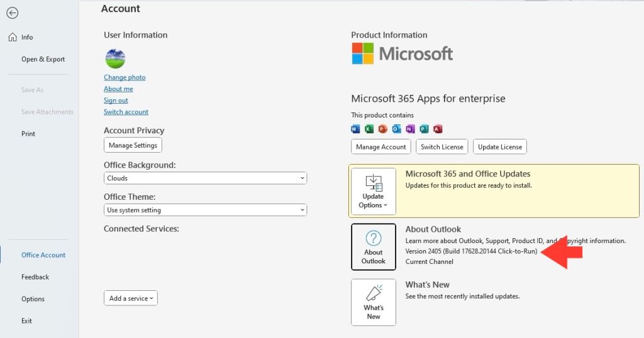
Task: Expand the Office Theme dropdown
Action: coord(206,210)
